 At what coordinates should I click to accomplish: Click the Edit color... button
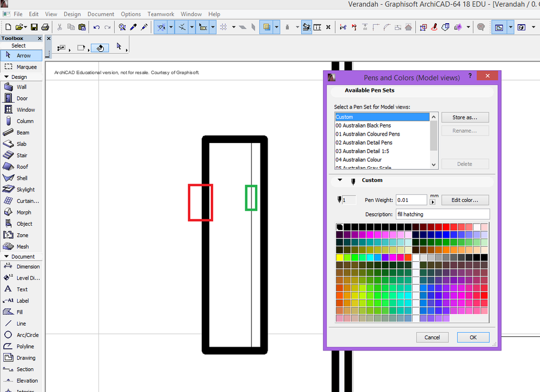tap(465, 200)
